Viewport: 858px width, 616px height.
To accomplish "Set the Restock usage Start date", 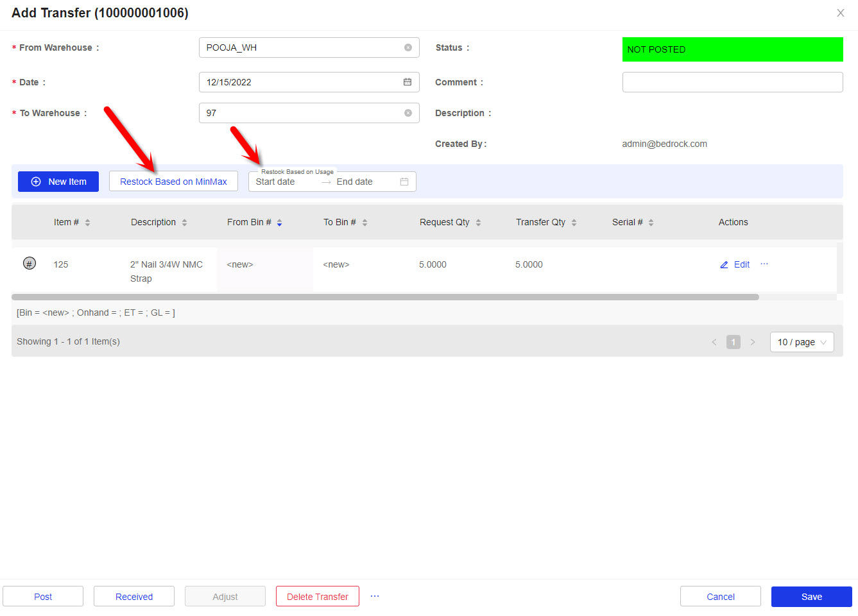I will pos(284,182).
